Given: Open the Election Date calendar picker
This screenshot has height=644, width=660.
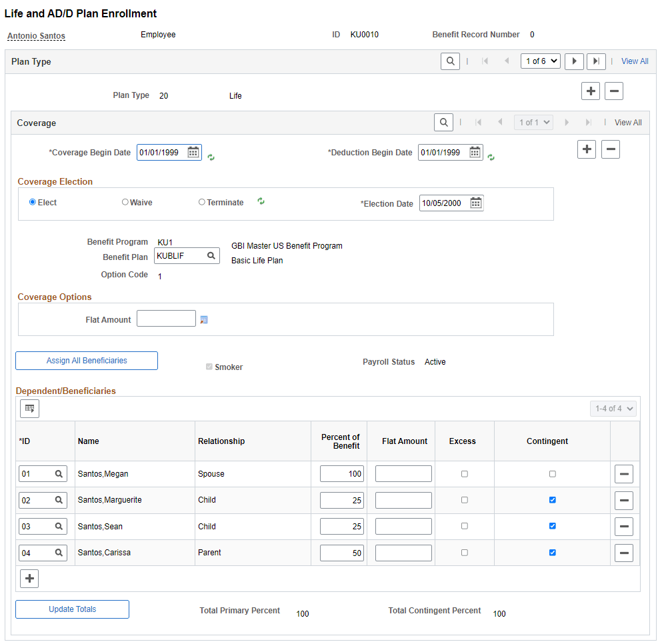Looking at the screenshot, I should (475, 203).
